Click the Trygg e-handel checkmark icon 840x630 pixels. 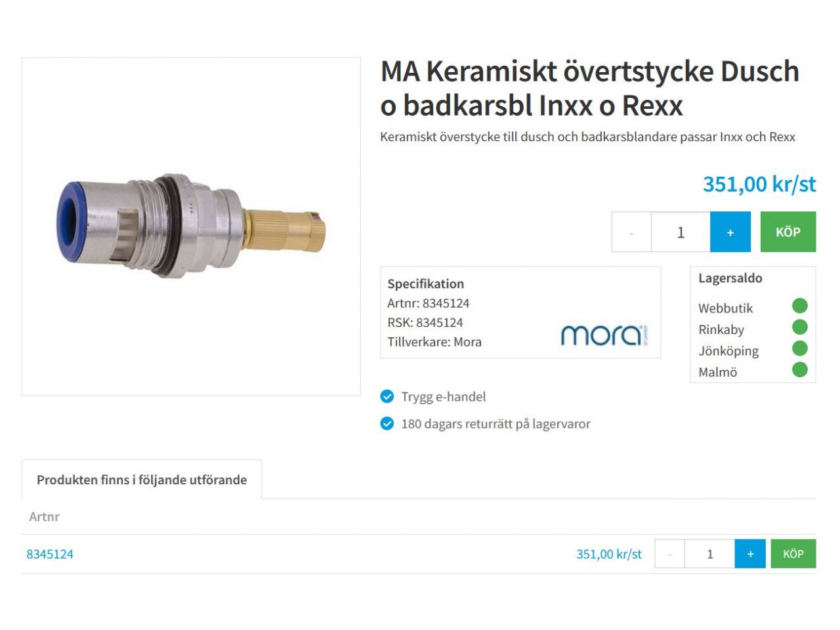[x=387, y=396]
